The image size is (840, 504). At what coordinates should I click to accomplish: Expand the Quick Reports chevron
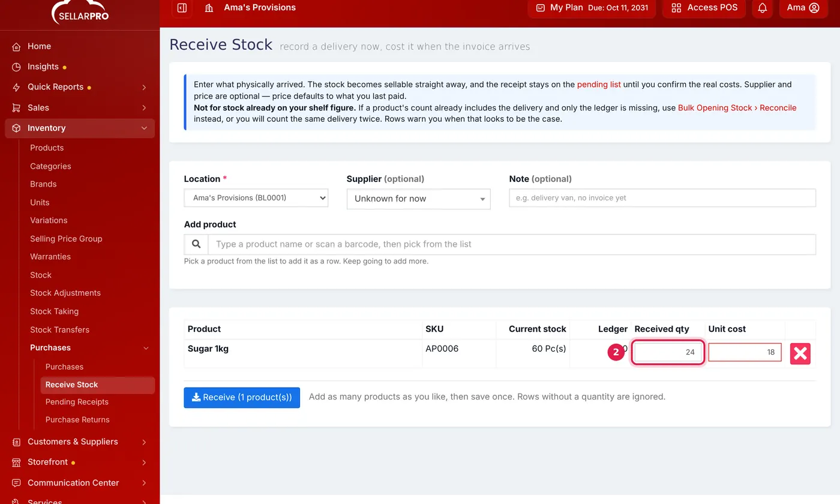(x=144, y=87)
